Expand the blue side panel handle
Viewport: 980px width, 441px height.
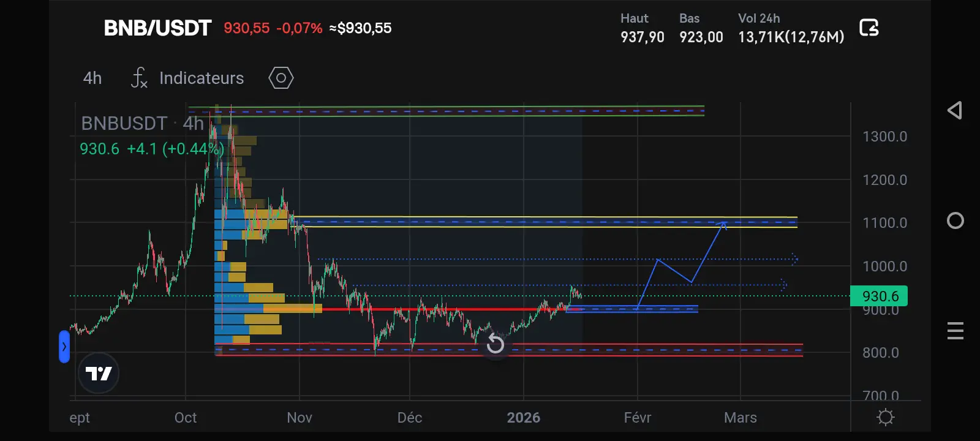tap(64, 347)
